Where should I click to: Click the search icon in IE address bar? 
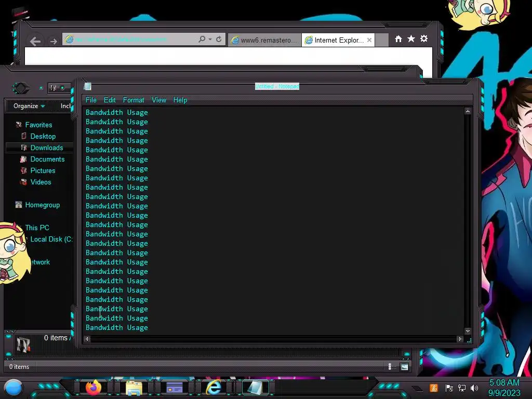(x=202, y=39)
